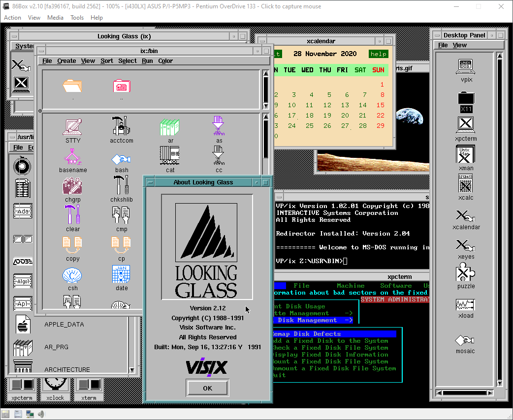Open the date icon in ix:/bin
The height and width of the screenshot is (420, 513).
pos(121,274)
